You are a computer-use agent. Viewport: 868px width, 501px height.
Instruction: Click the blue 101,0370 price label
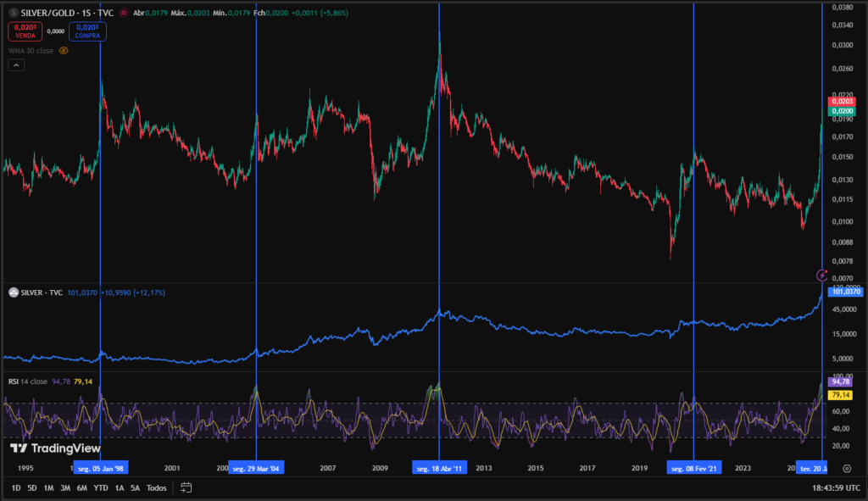(x=845, y=292)
